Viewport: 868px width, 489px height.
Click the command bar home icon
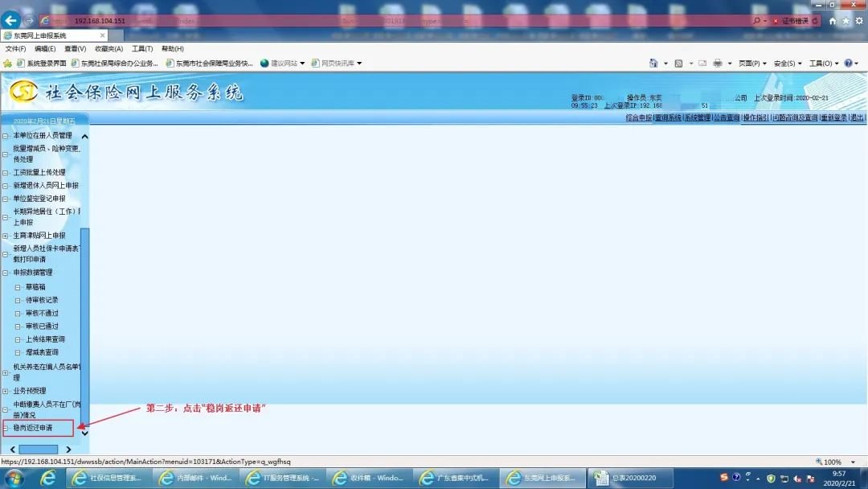pyautogui.click(x=653, y=63)
